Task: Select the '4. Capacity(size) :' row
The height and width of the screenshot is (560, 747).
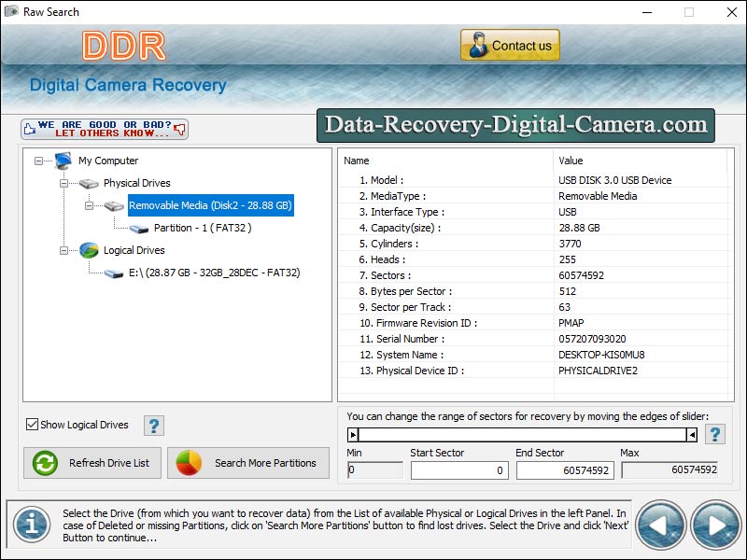Action: [x=533, y=228]
